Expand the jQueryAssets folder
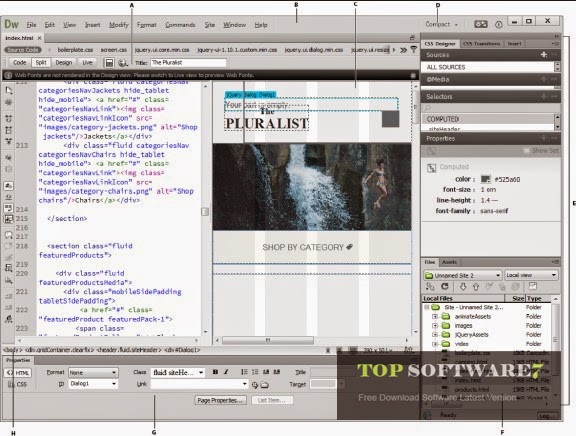The image size is (576, 436). click(435, 335)
